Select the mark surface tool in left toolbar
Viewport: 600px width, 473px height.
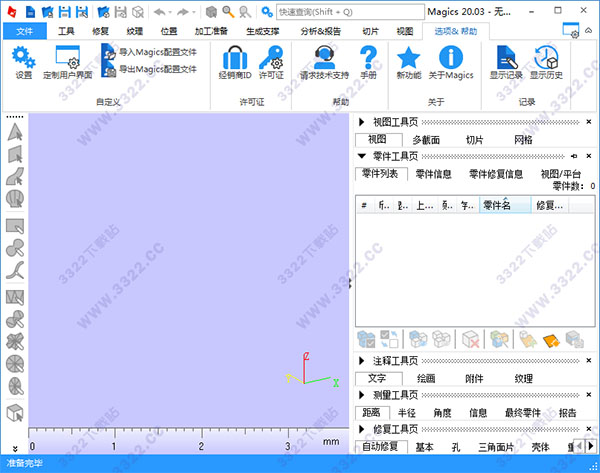(x=15, y=176)
